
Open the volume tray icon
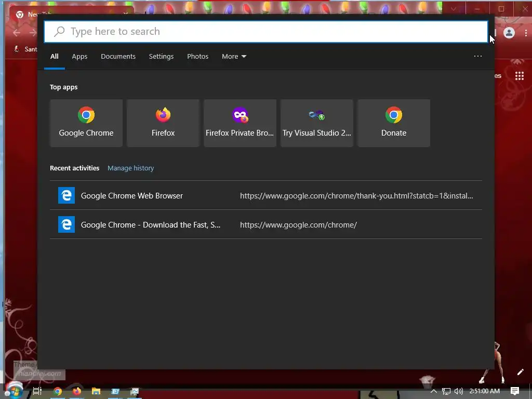[458, 391]
